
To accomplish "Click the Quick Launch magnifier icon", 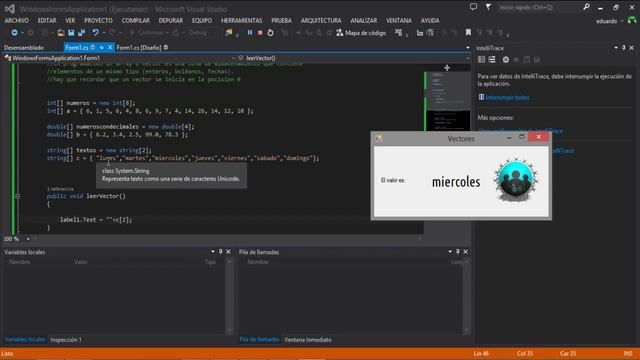I will (x=586, y=7).
